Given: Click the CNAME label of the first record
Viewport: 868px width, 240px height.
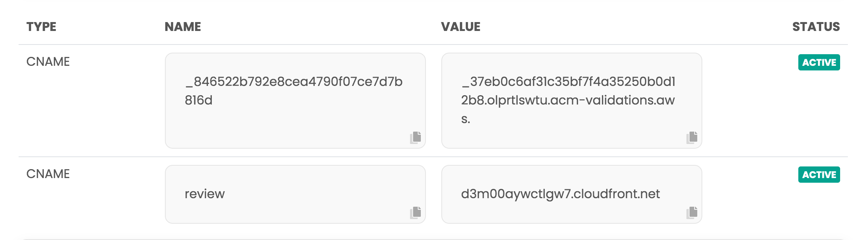Looking at the screenshot, I should click(48, 62).
